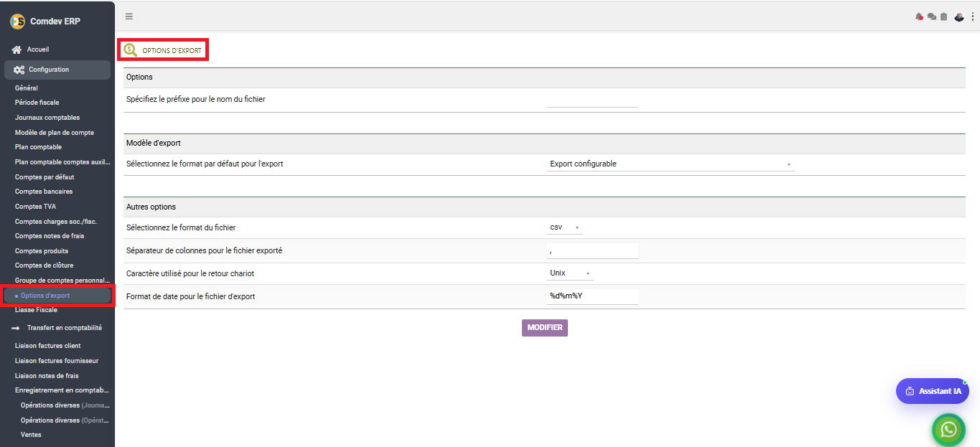980x447 pixels.
Task: Open Période fiscale in sidebar
Action: tap(37, 103)
